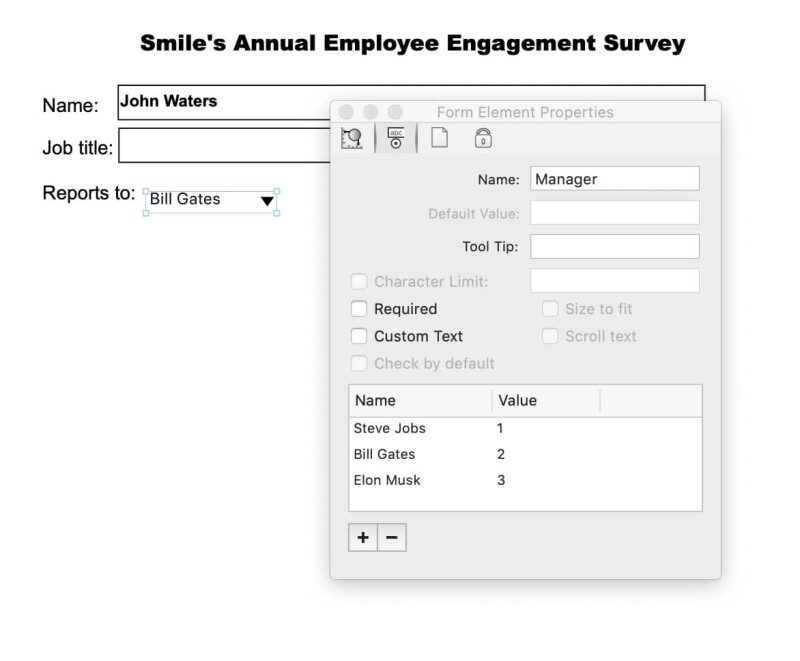This screenshot has height=661, width=800.
Task: Remove a choice with the minus button
Action: (x=392, y=537)
